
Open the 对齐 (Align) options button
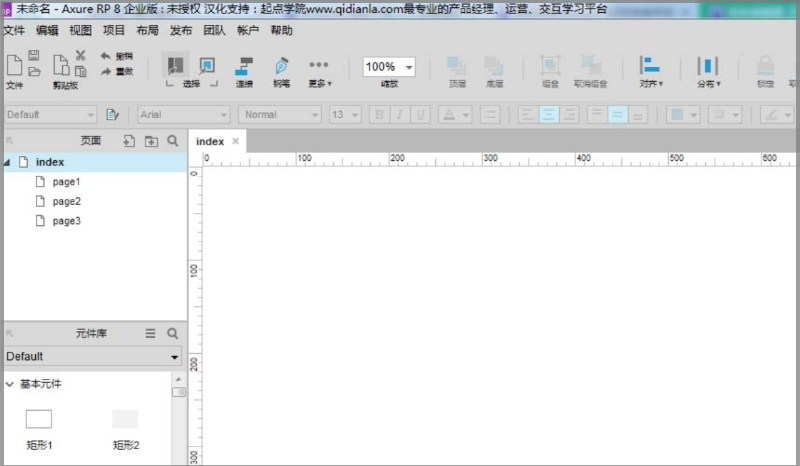pyautogui.click(x=652, y=70)
